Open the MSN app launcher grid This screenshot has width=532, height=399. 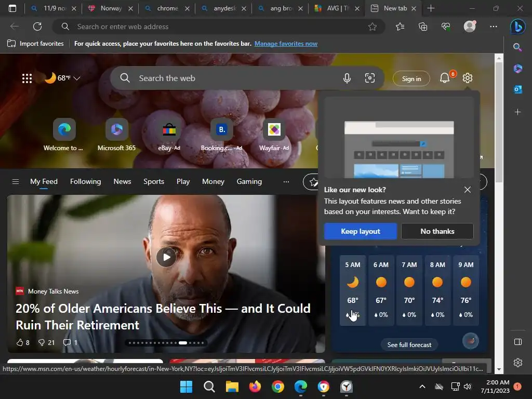click(x=27, y=78)
